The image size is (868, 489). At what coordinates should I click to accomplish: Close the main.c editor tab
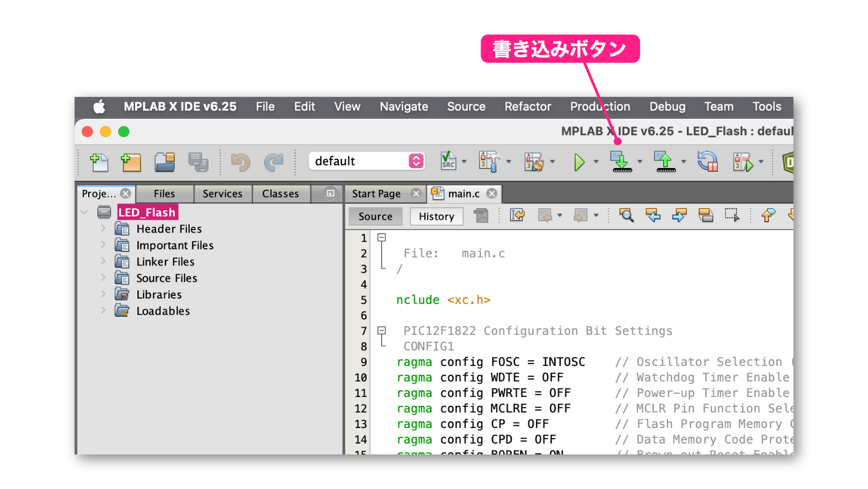(x=492, y=194)
